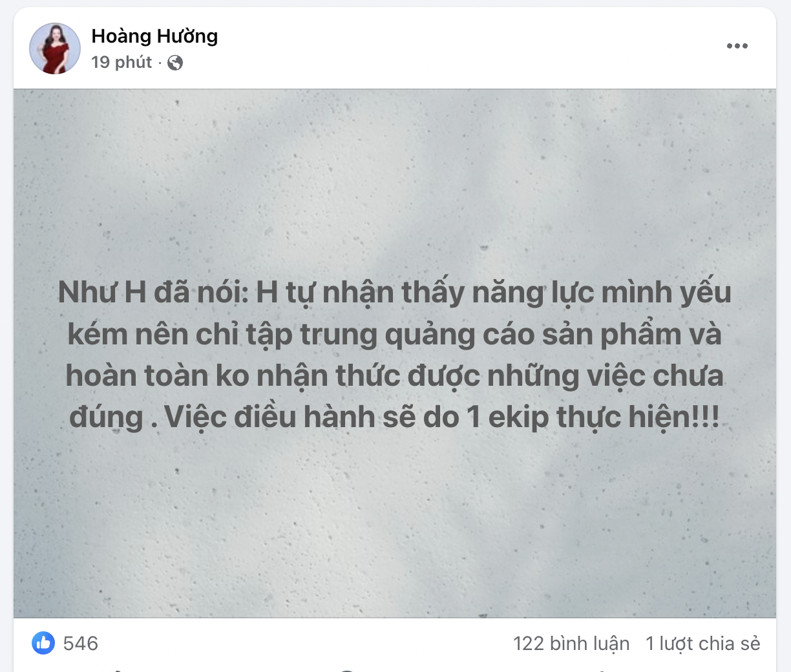Open the three-dot post options menu
Viewport: 791px width, 672px height.
tap(737, 46)
